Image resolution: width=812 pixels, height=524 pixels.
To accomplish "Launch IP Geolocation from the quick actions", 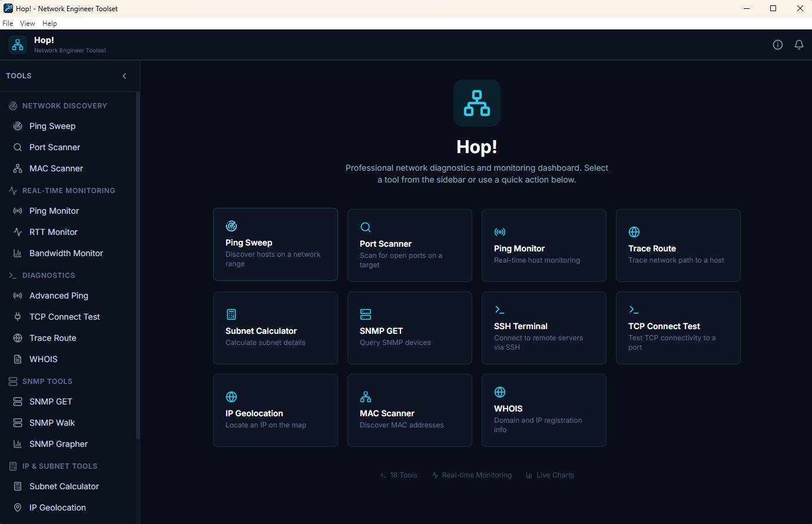I will [275, 410].
